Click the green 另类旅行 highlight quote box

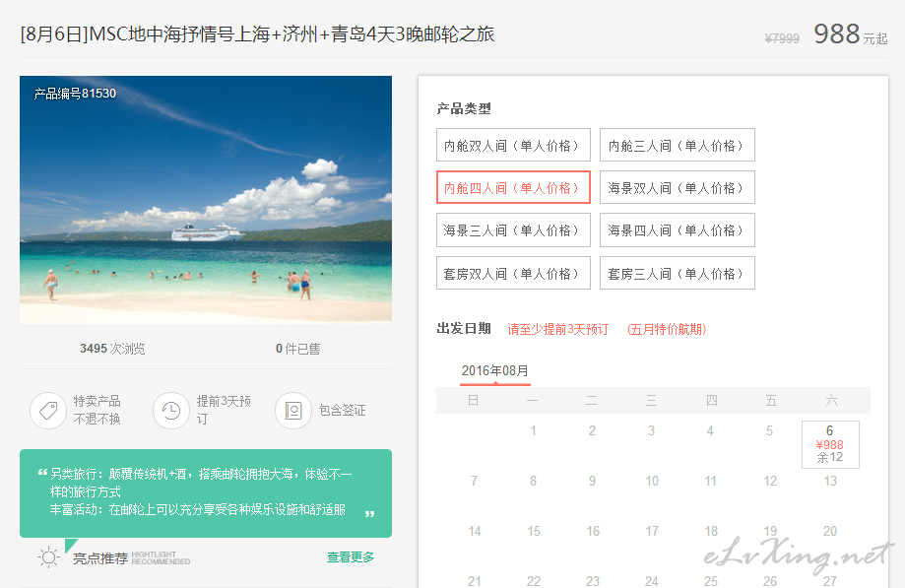206,493
